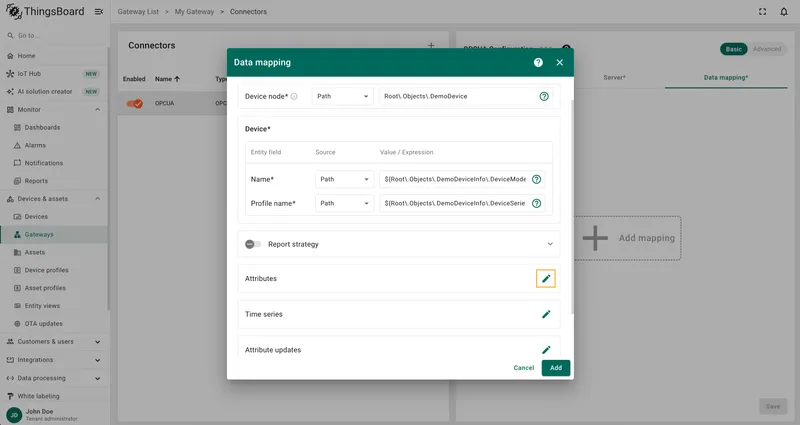Close the Data mapping dialog
Viewport: 800px width, 425px height.
[560, 62]
